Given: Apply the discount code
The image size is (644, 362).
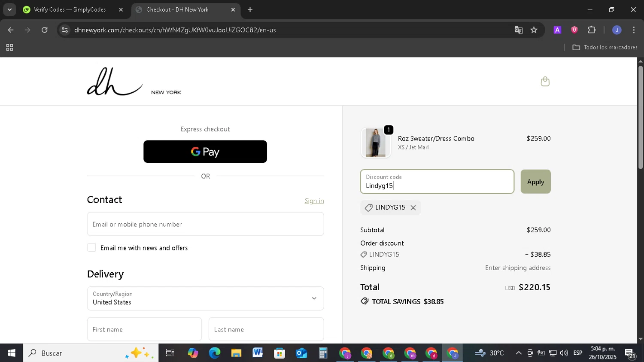Looking at the screenshot, I should click(535, 182).
